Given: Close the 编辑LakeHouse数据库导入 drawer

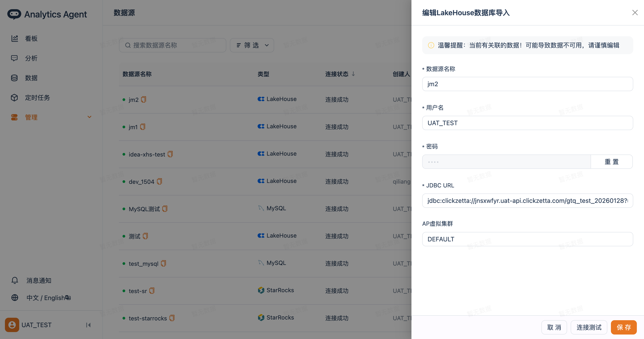Looking at the screenshot, I should point(635,13).
